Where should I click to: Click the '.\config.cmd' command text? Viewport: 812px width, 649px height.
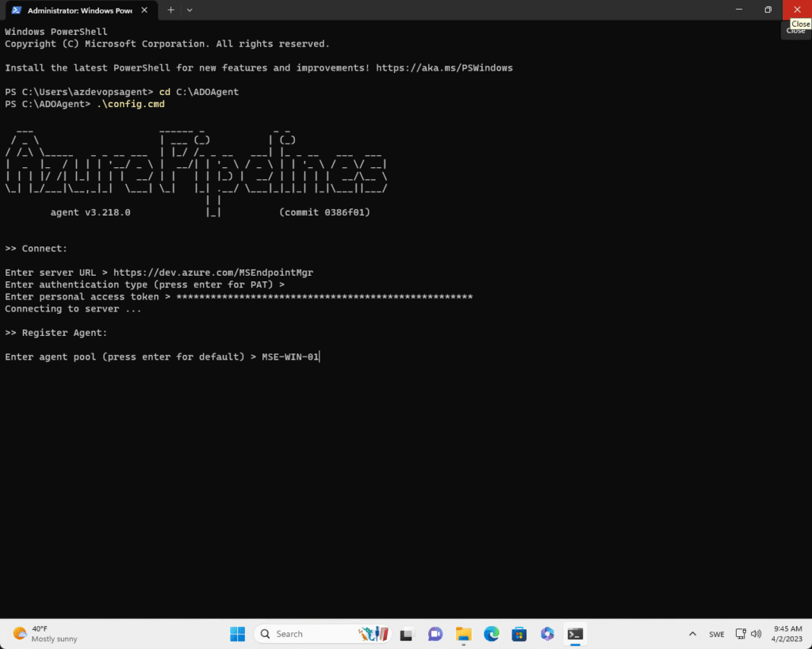(131, 104)
